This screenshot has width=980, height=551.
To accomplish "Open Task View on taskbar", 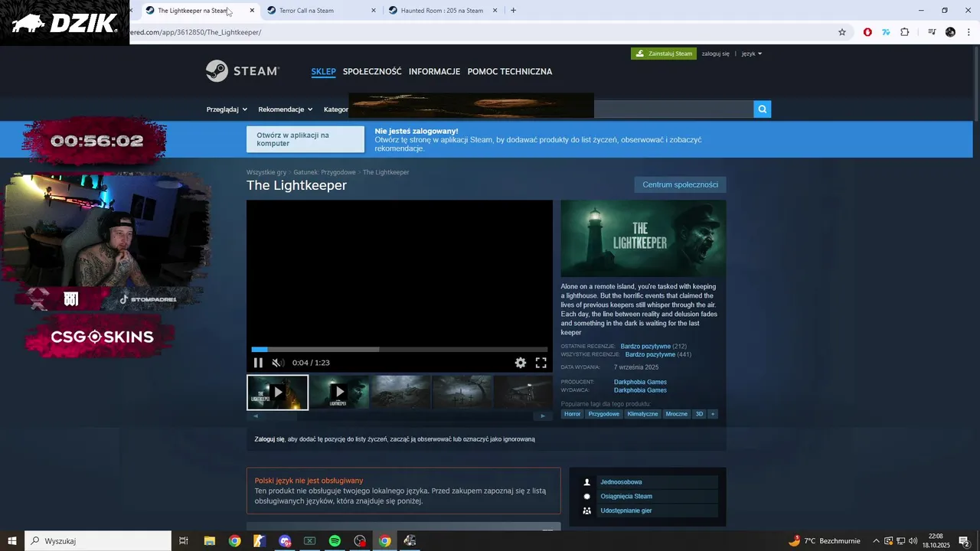I will coord(184,541).
